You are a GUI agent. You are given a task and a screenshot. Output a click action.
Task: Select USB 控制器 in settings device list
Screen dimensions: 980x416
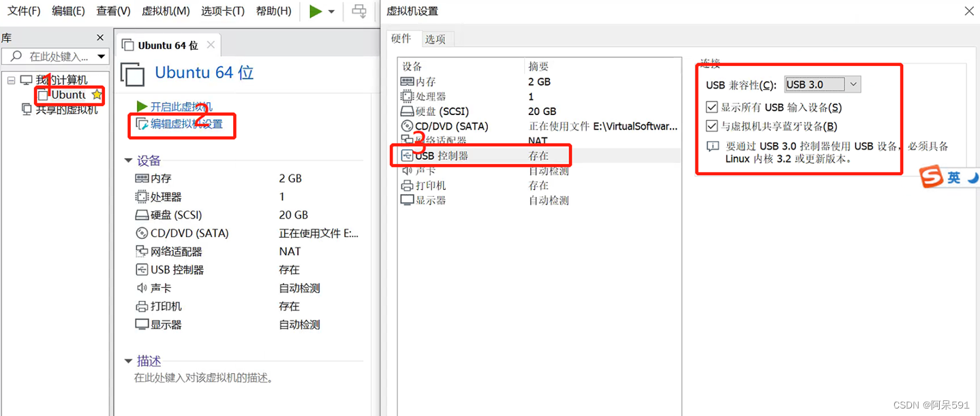tap(539, 156)
